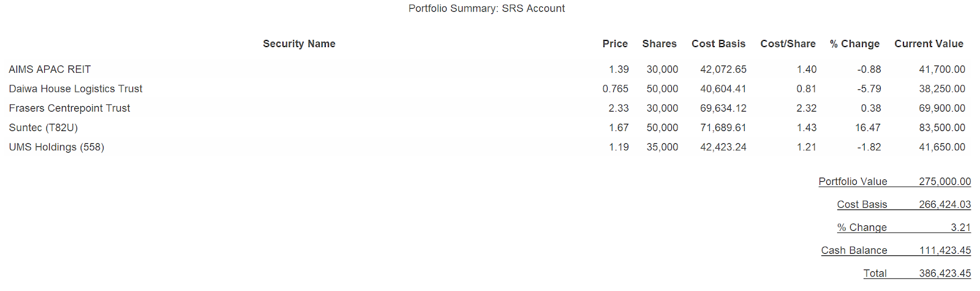
Task: Click the Portfolio Value summary label
Action: pos(853,181)
